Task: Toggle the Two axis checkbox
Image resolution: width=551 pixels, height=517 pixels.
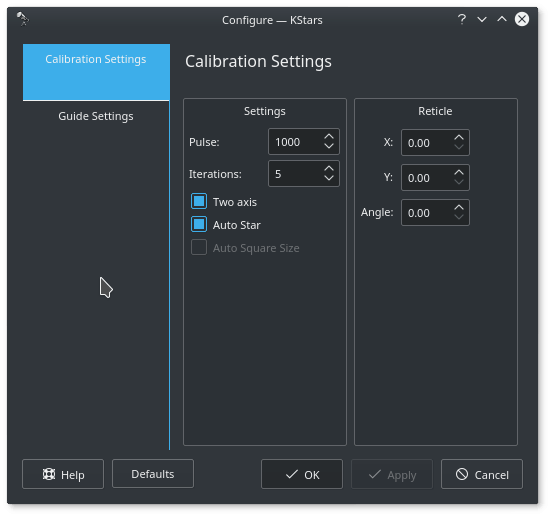Action: 199,201
